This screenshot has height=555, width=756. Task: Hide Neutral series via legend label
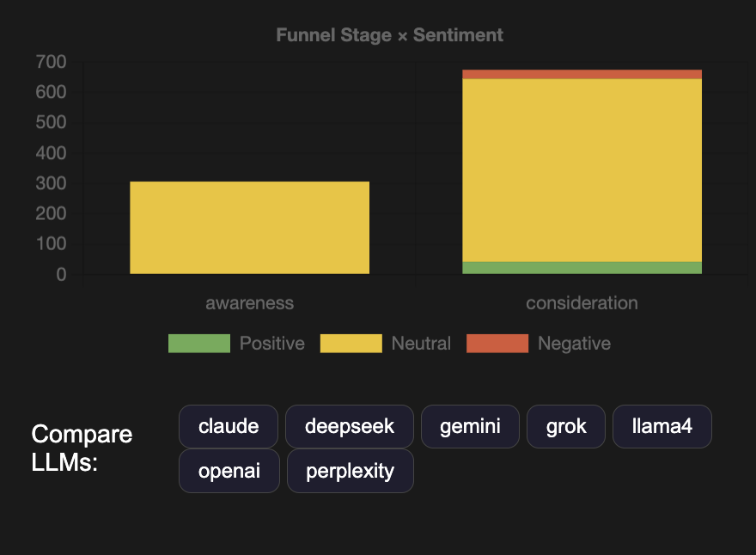coord(421,344)
